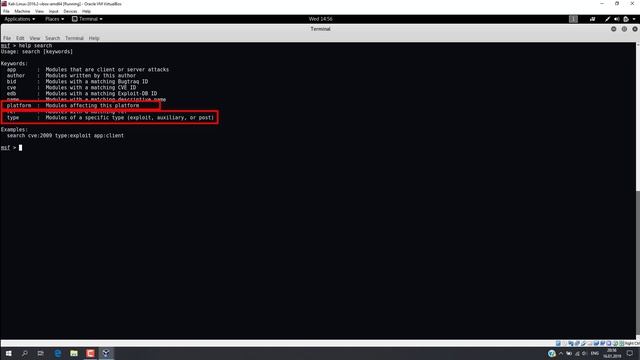
Task: Open the Terminal window View menu
Action: tap(35, 38)
